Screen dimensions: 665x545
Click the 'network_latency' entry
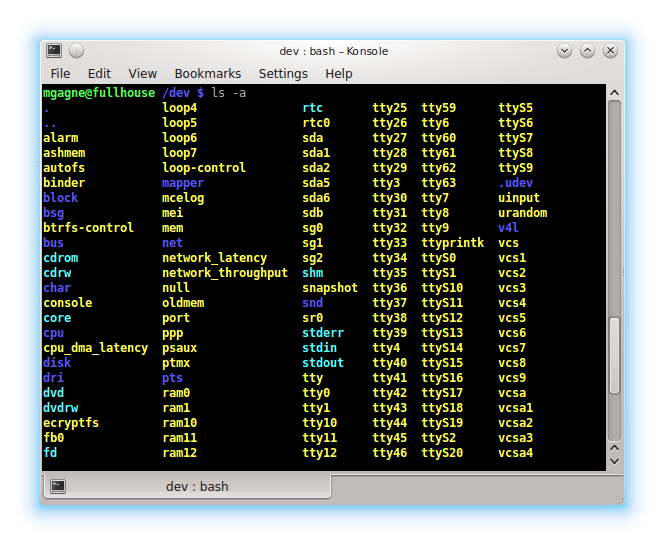pyautogui.click(x=215, y=258)
